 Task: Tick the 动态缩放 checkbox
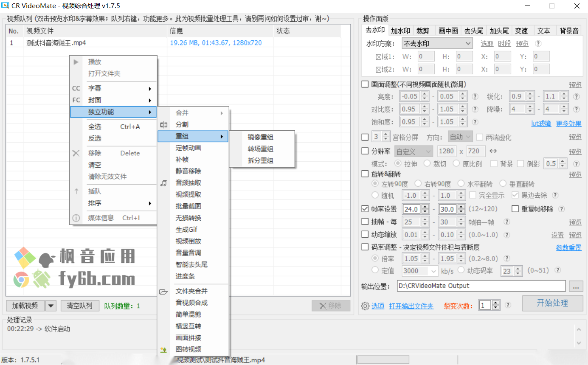click(365, 234)
